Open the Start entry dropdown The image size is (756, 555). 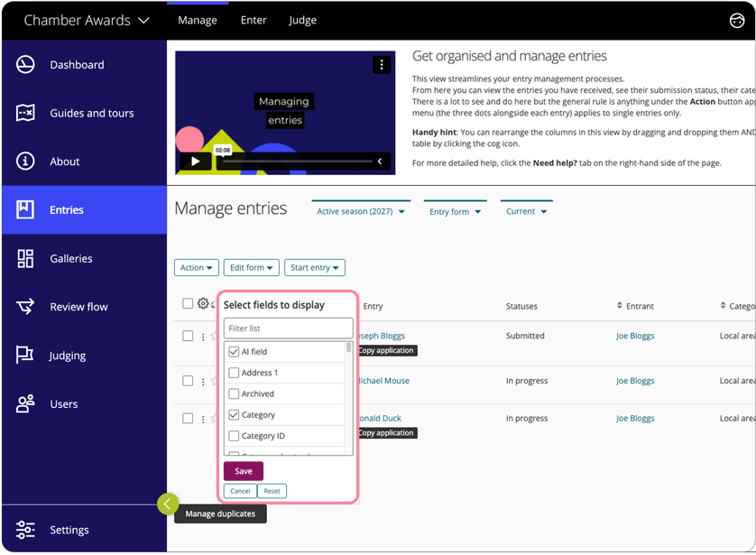click(314, 268)
